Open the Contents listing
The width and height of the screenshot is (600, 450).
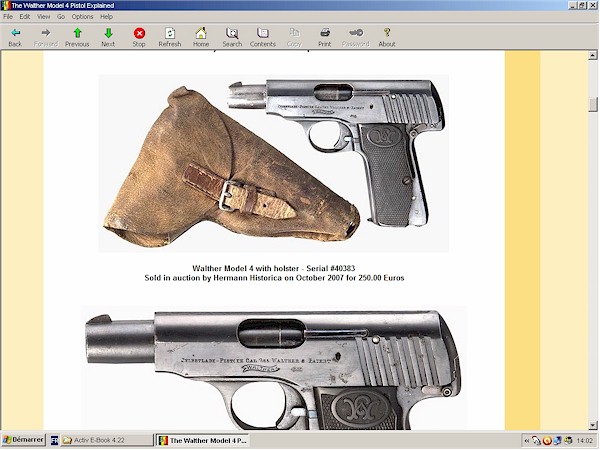tap(263, 38)
